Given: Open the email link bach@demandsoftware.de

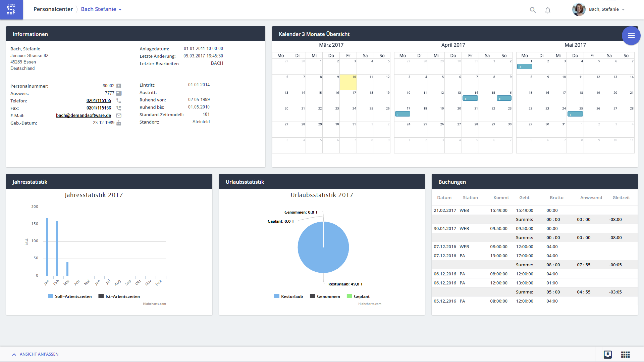Looking at the screenshot, I should click(84, 116).
